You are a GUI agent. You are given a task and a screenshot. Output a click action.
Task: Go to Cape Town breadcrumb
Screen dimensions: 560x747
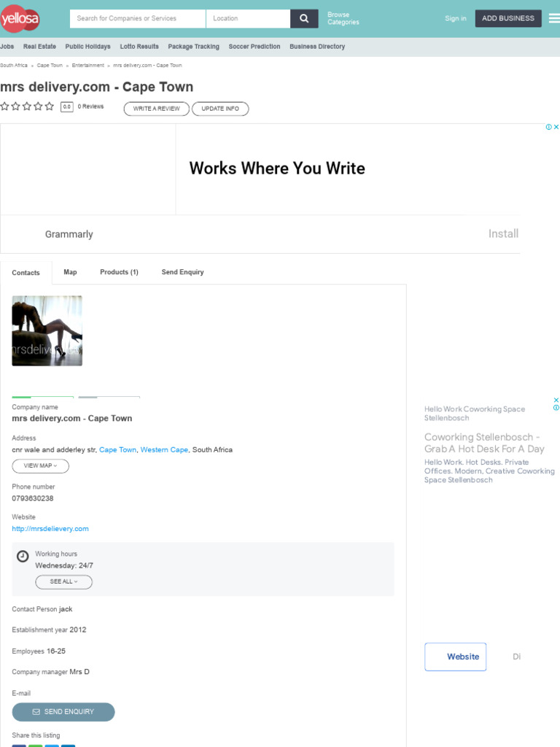point(50,65)
